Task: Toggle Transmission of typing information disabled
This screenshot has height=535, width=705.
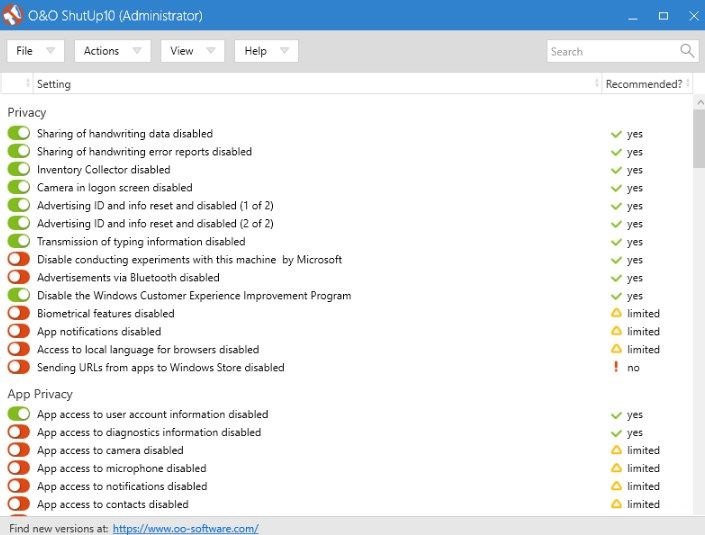Action: 19,242
